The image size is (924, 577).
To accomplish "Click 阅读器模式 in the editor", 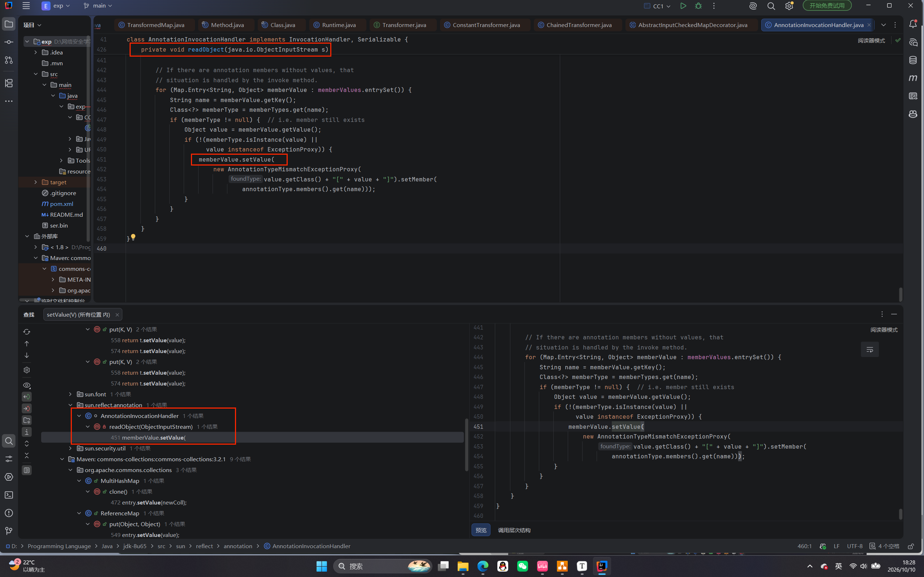I will click(x=871, y=40).
